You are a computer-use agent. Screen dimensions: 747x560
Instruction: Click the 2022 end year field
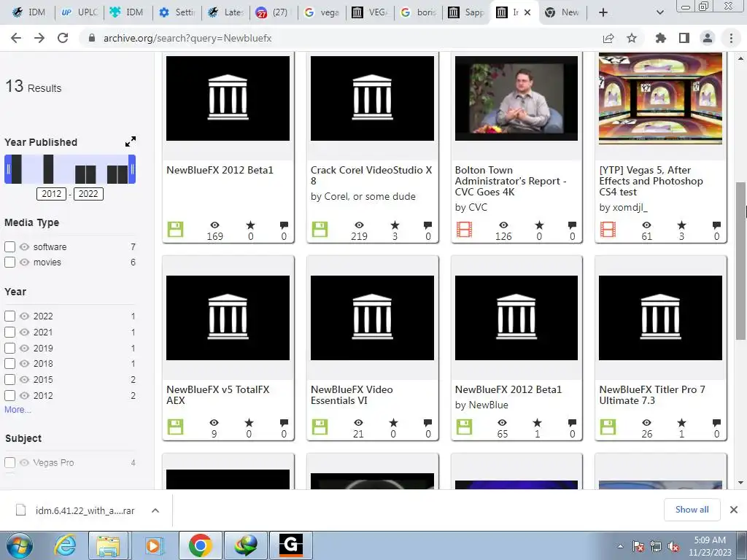coord(88,193)
